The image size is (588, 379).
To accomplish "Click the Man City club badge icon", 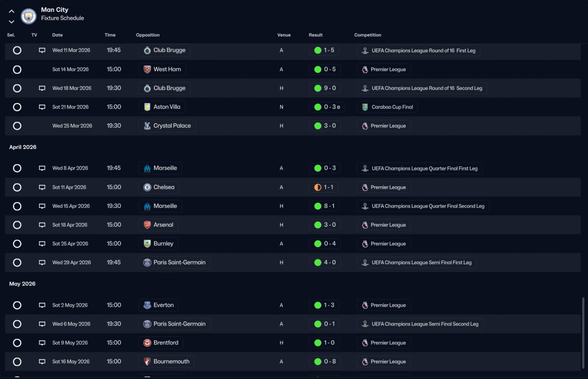I will tap(28, 17).
